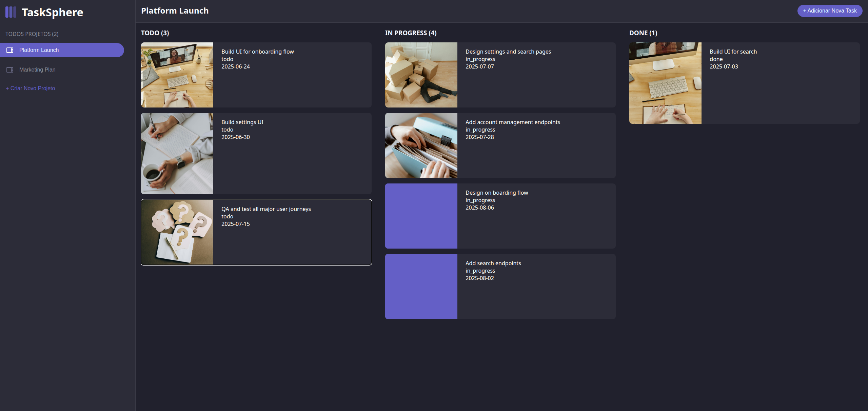Open the Build settings UI thumbnail
The width and height of the screenshot is (868, 411).
(177, 154)
